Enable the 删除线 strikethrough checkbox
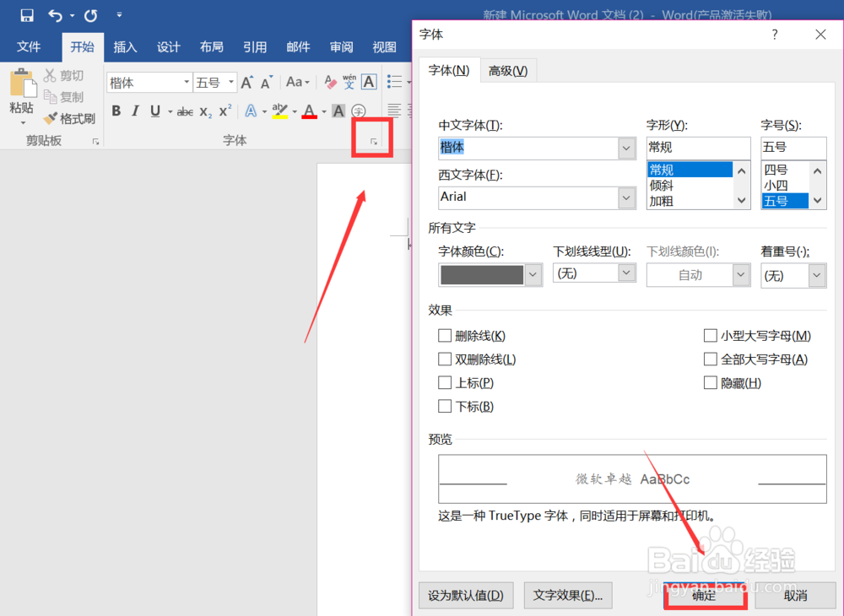Image resolution: width=844 pixels, height=616 pixels. click(x=445, y=335)
